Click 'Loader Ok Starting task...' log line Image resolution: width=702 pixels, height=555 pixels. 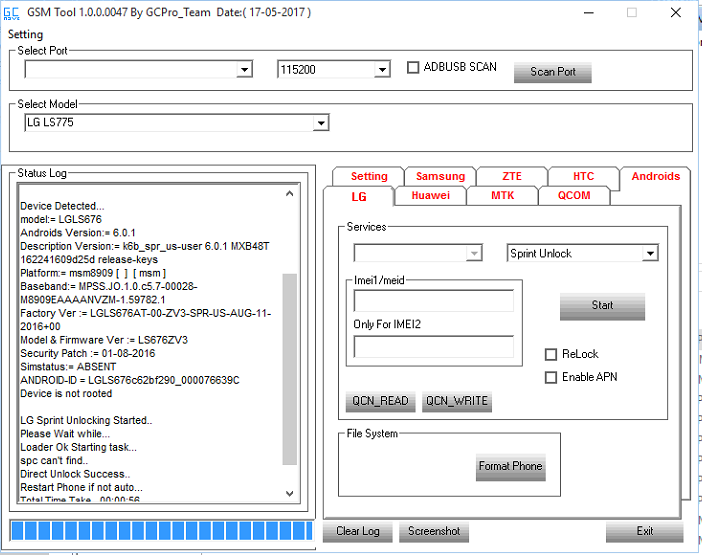pos(78,447)
